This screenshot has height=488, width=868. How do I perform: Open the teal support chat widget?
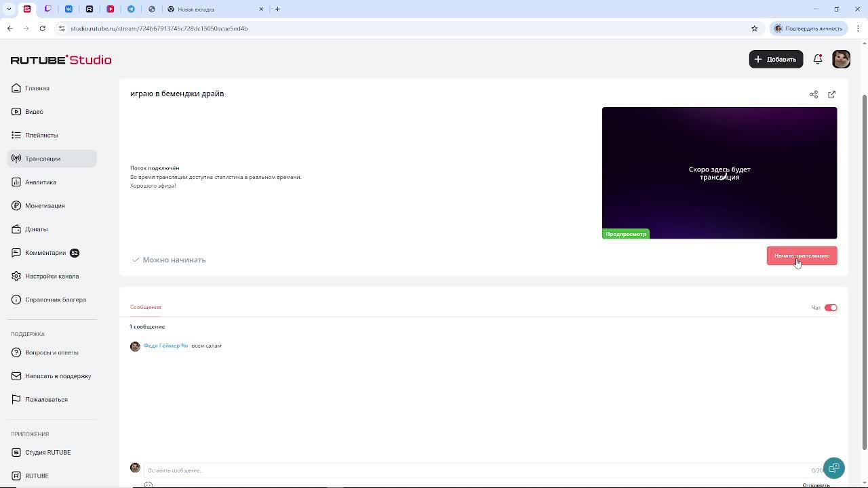[x=834, y=468]
